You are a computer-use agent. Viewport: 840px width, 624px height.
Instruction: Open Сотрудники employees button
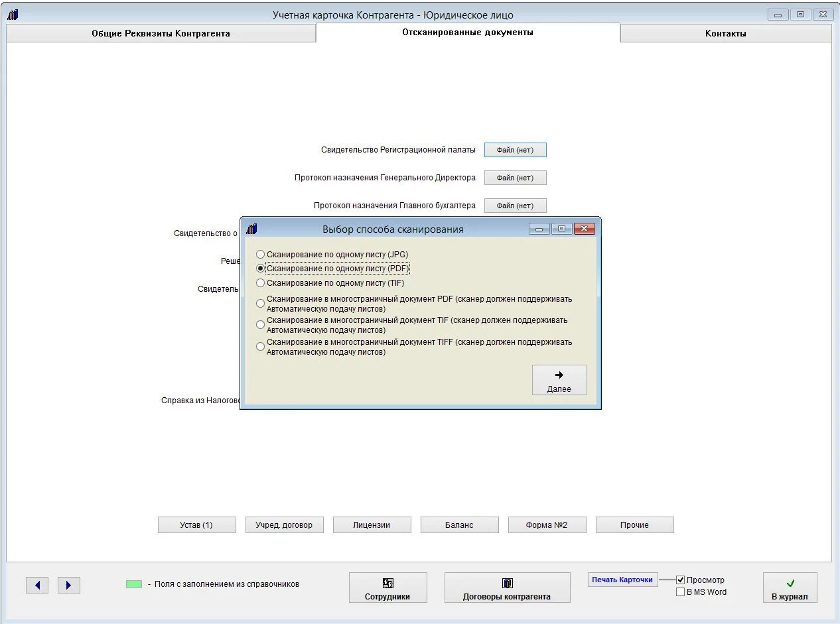tap(387, 588)
